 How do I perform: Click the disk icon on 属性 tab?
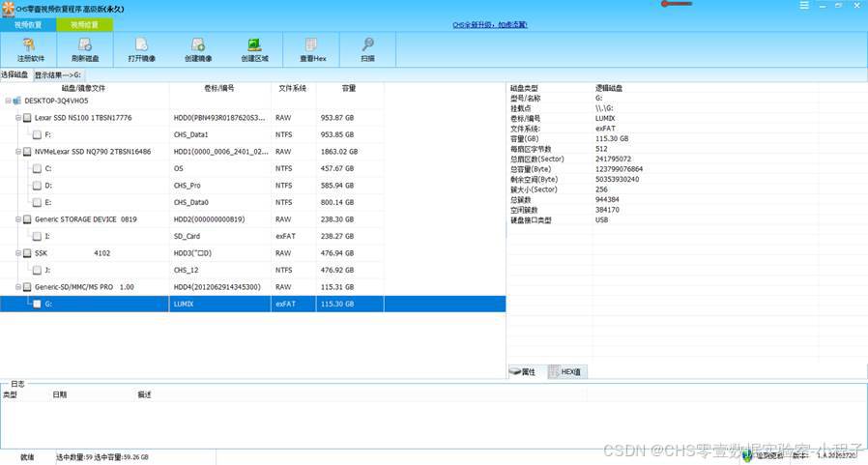(515, 371)
